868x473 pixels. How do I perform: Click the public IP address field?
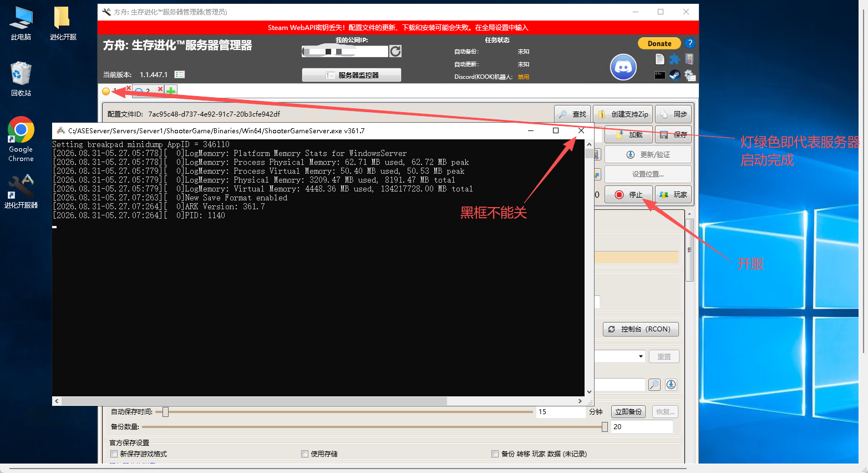click(345, 52)
